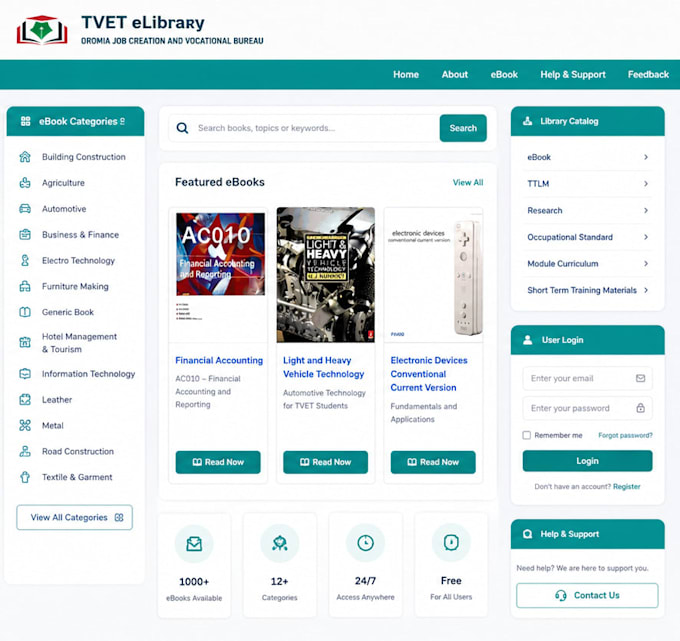This screenshot has height=641, width=680.
Task: Click the Help & Support header icon
Action: (x=527, y=534)
